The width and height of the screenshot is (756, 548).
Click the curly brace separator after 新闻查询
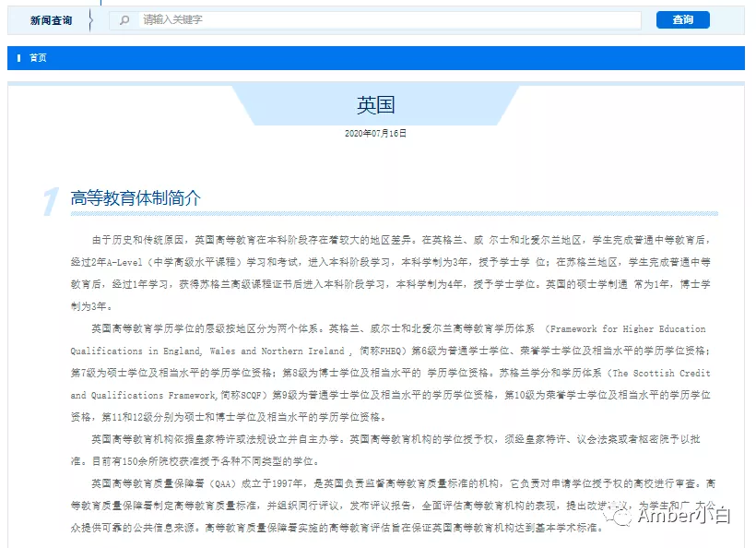point(89,20)
